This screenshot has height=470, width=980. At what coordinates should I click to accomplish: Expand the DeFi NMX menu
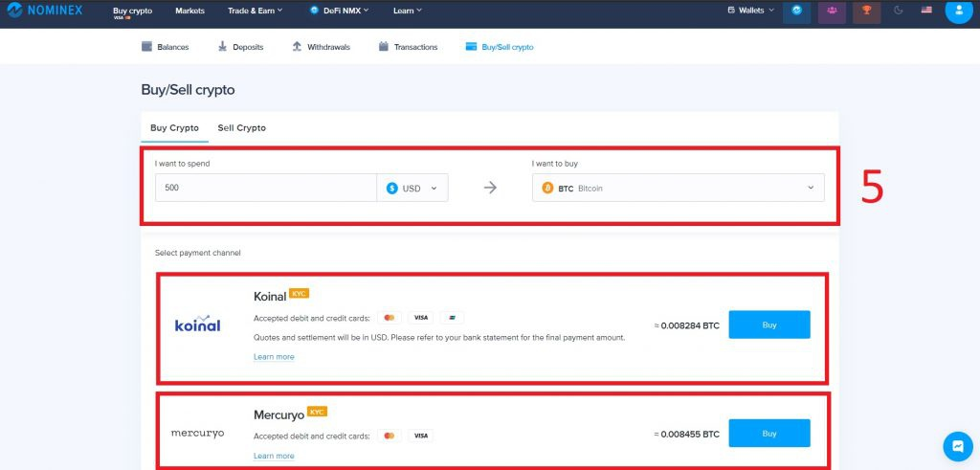tap(340, 11)
